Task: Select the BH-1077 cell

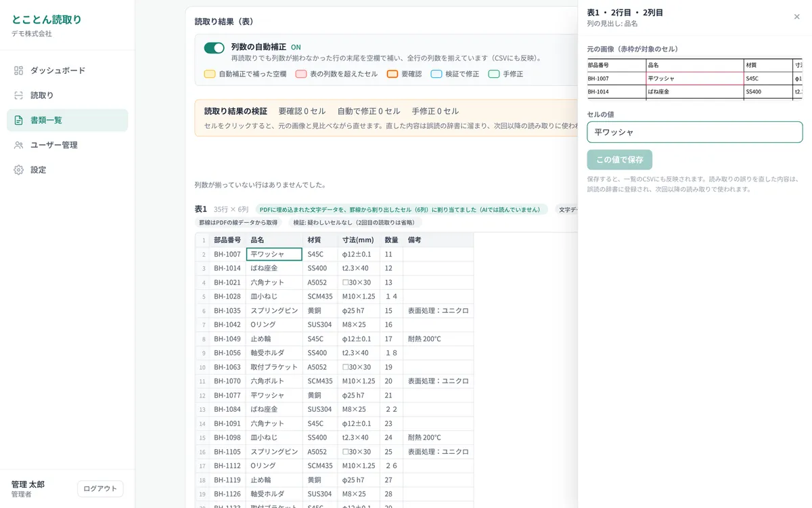Action: click(228, 396)
